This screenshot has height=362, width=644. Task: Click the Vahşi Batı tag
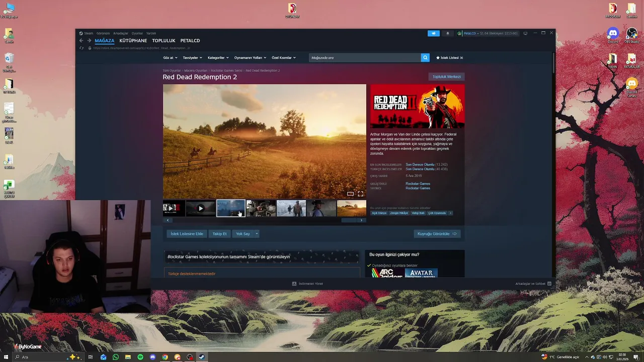coord(418,213)
